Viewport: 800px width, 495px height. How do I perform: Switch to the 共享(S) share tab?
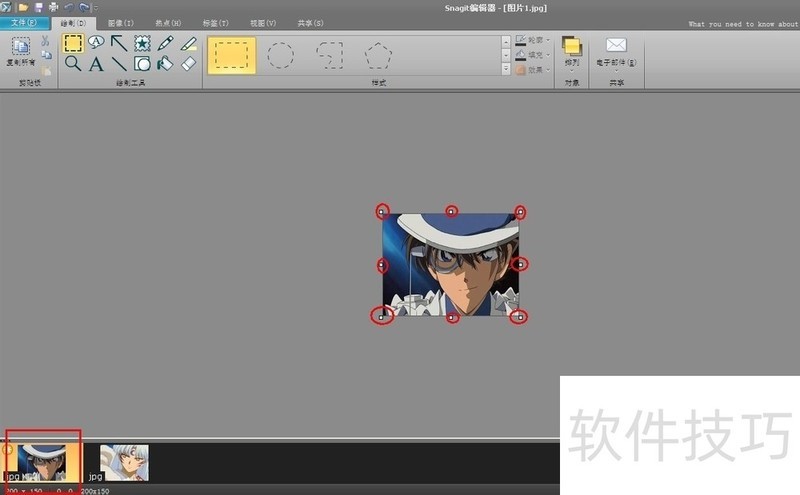pos(310,23)
